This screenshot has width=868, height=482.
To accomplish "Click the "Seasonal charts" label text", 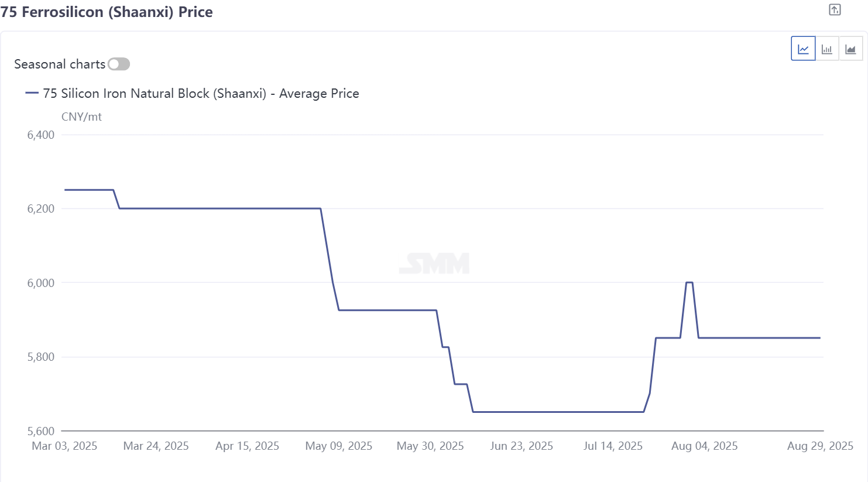I will (x=60, y=64).
